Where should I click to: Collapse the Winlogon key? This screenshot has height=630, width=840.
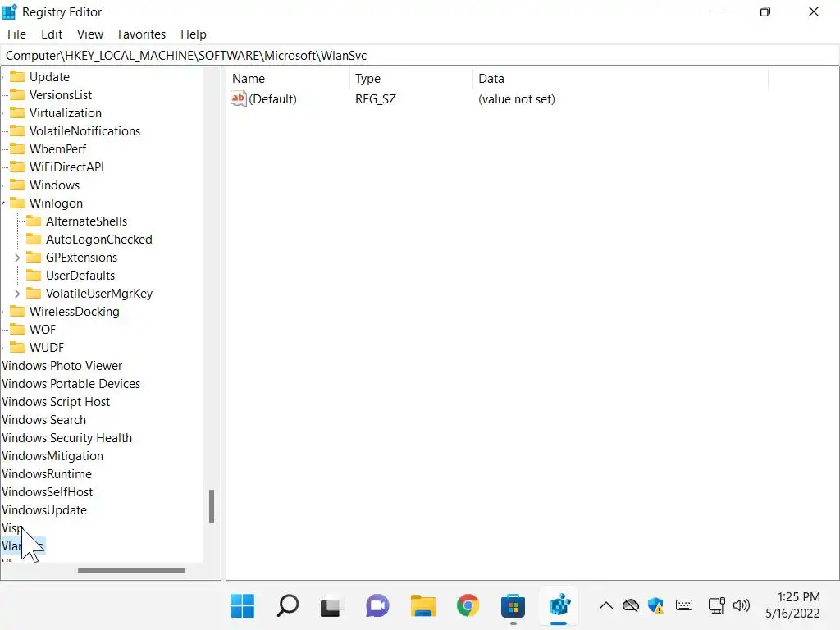pos(3,203)
